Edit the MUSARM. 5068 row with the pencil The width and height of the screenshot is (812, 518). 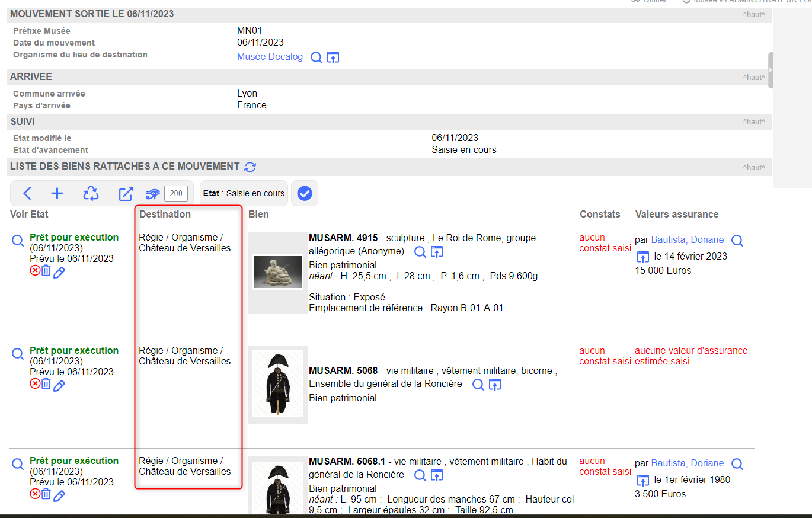[x=59, y=386]
